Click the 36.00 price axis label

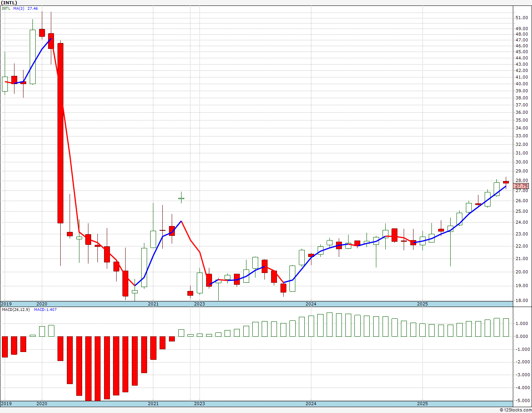click(521, 112)
